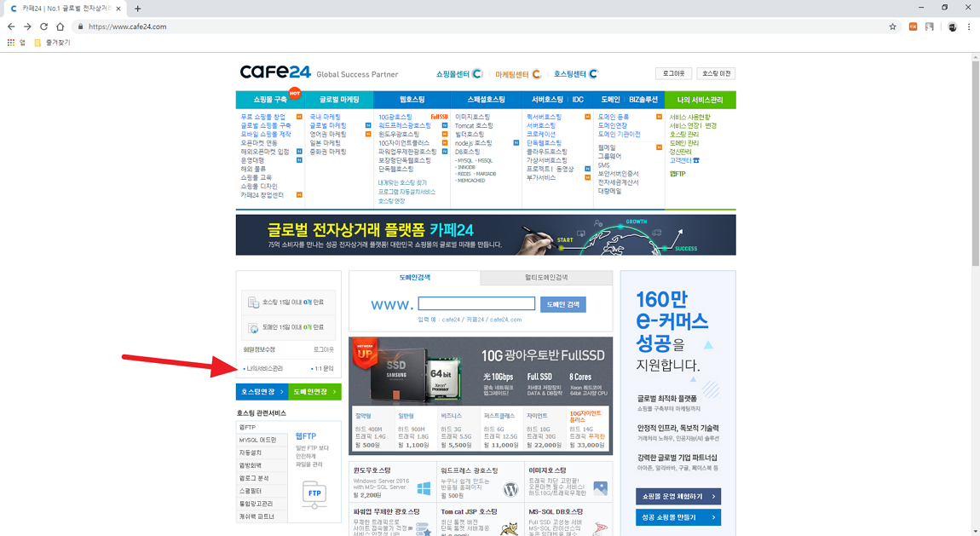The image size is (980, 536).
Task: Click the hosting expiry server icon
Action: [x=253, y=303]
